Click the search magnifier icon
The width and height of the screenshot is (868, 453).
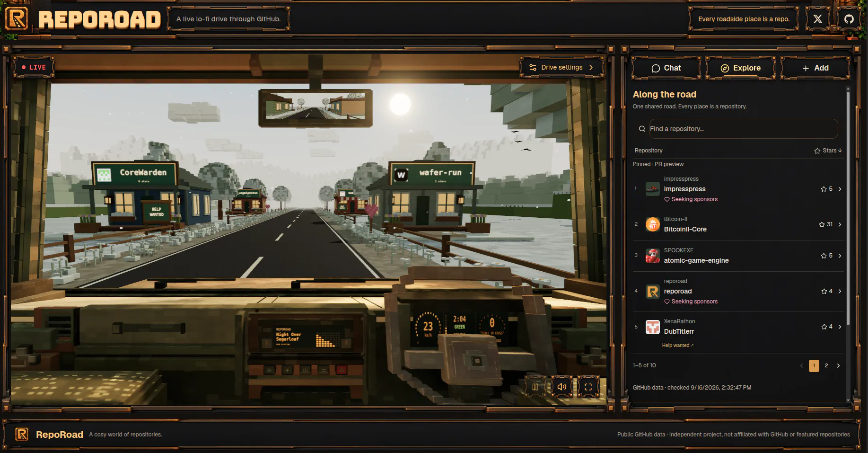pos(642,129)
